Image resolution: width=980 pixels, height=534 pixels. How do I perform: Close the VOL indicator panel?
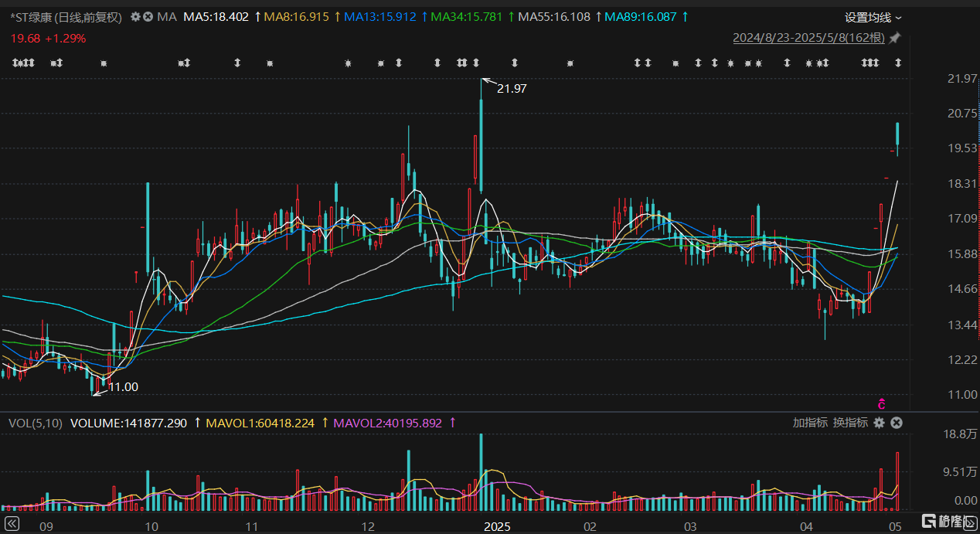896,423
